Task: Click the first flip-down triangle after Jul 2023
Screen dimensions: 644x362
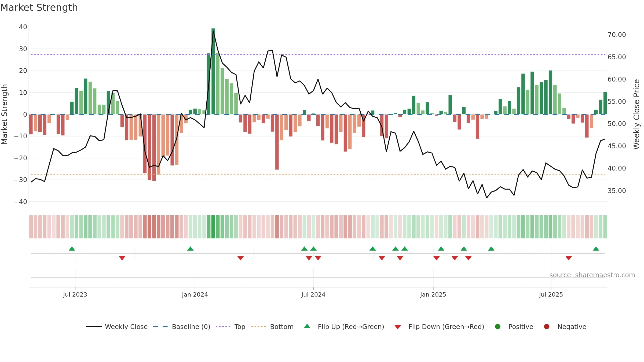Action: tap(122, 258)
